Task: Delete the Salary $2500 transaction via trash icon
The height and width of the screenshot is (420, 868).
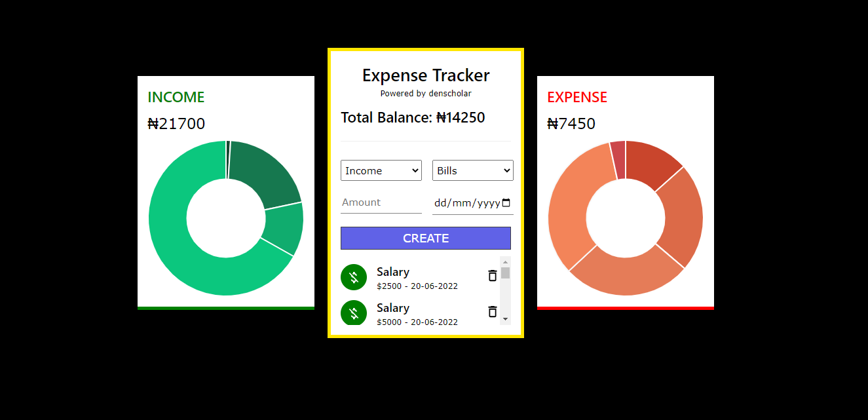Action: [493, 275]
